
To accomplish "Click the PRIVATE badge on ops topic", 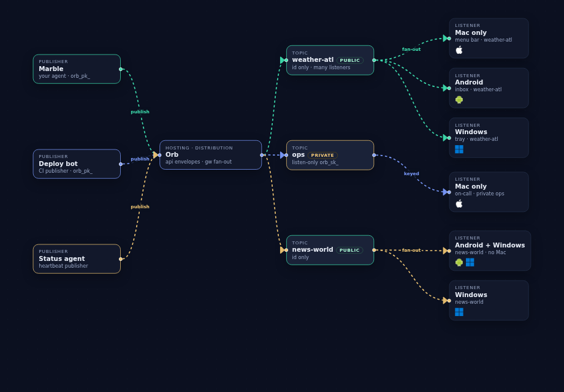I will pos(322,155).
